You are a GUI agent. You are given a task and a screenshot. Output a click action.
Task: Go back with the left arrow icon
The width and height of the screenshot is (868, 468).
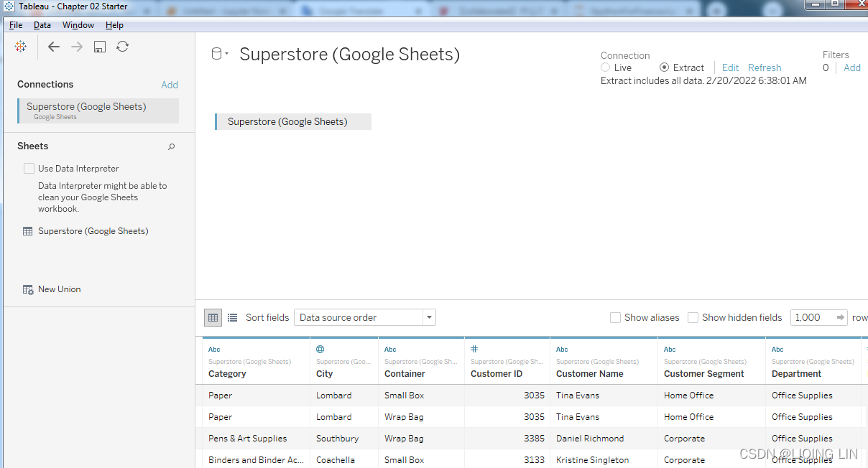[x=53, y=47]
